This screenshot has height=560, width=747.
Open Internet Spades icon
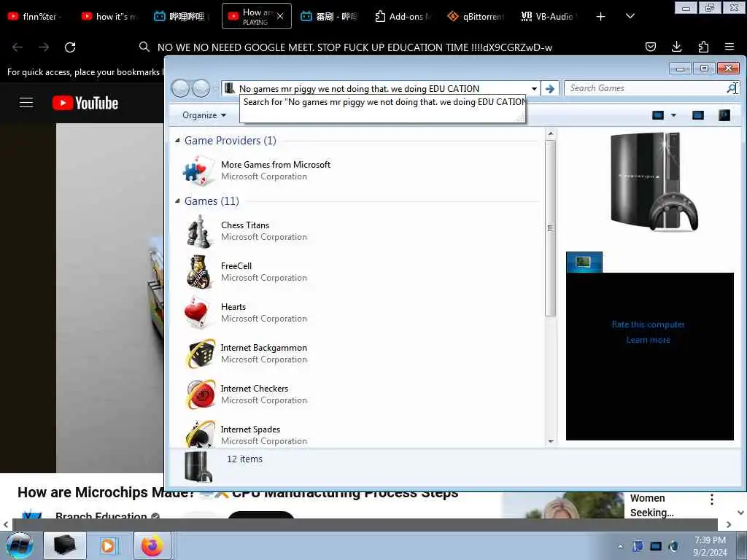(201, 434)
